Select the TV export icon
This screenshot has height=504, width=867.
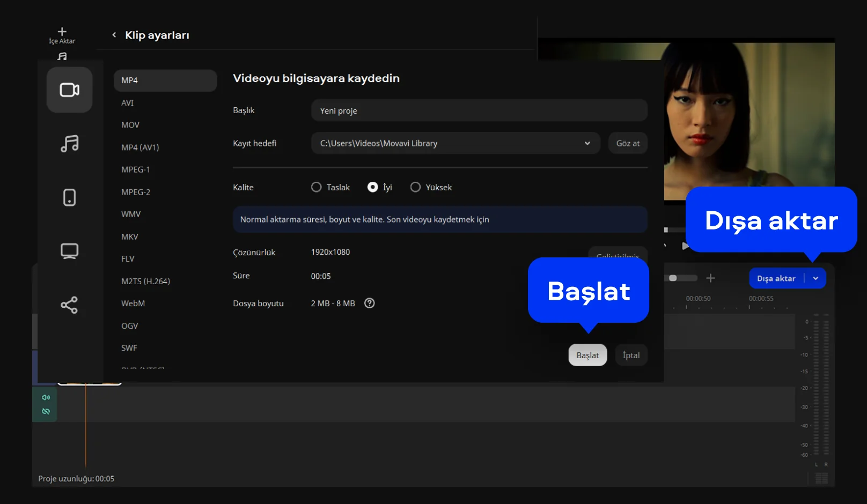69,251
